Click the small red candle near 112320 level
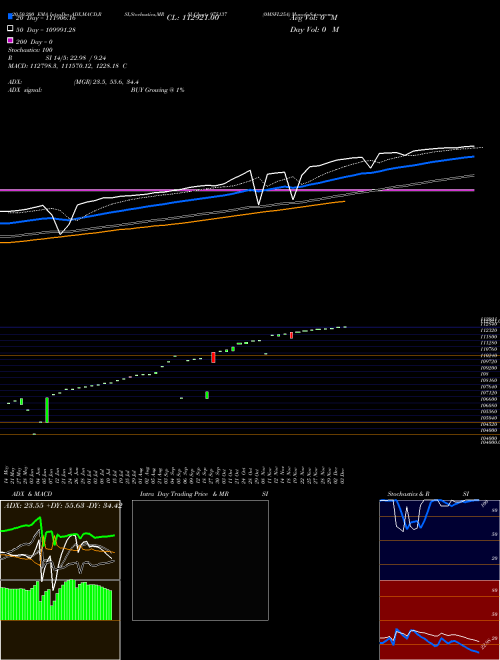 [291, 335]
